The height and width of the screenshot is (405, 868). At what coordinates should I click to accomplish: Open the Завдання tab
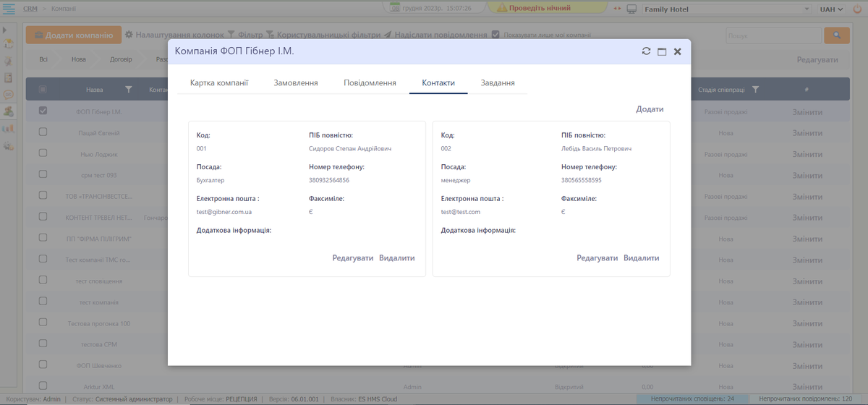point(498,83)
